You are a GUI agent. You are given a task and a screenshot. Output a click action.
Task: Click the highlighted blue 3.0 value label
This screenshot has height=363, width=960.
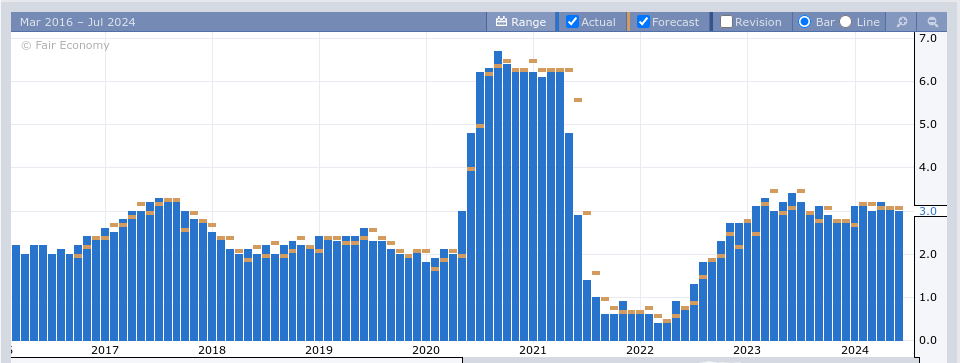[x=929, y=211]
